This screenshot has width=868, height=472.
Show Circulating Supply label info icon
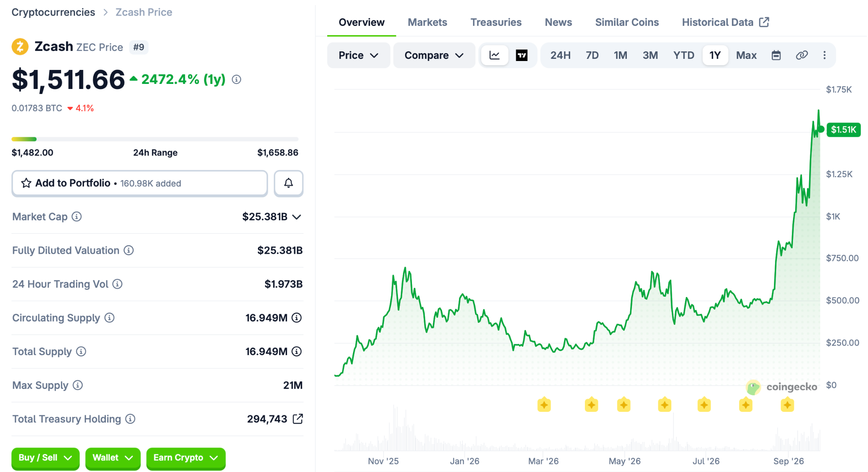(109, 318)
